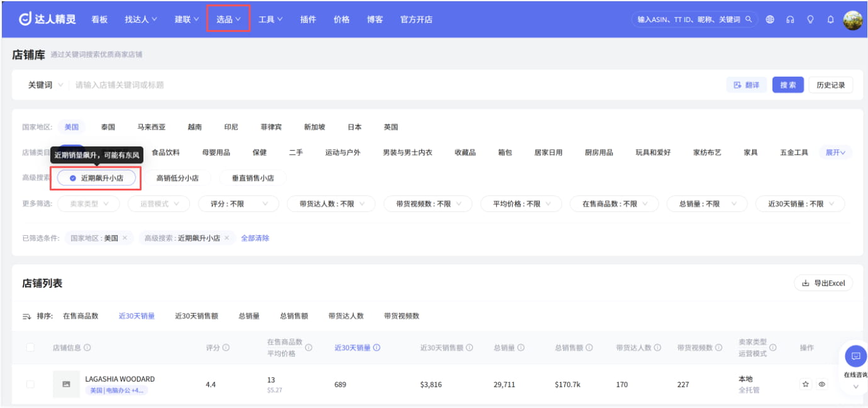Open the 卖家类型 filter dropdown
This screenshot has height=408, width=868.
88,204
